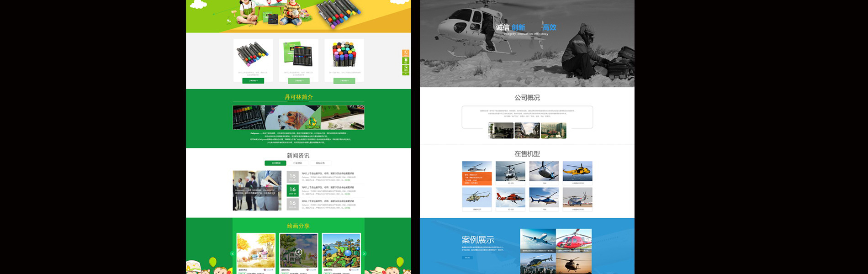Click the carousel right arrow in 绘画分享

coord(364,253)
